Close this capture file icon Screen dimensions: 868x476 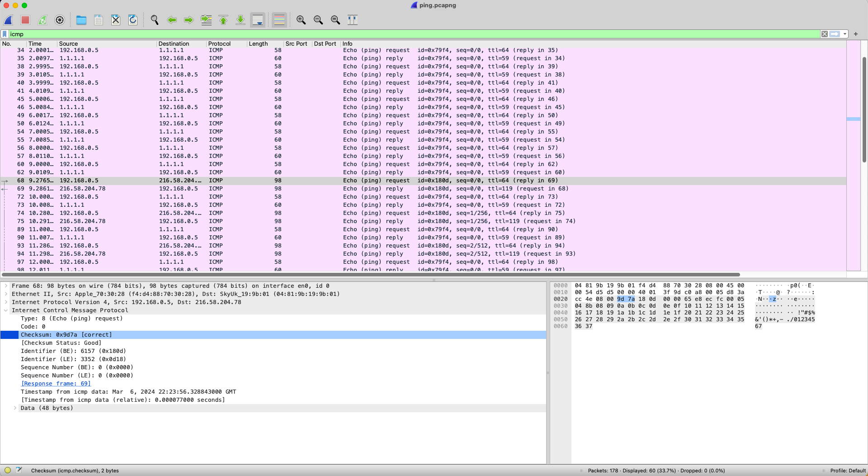click(x=116, y=20)
